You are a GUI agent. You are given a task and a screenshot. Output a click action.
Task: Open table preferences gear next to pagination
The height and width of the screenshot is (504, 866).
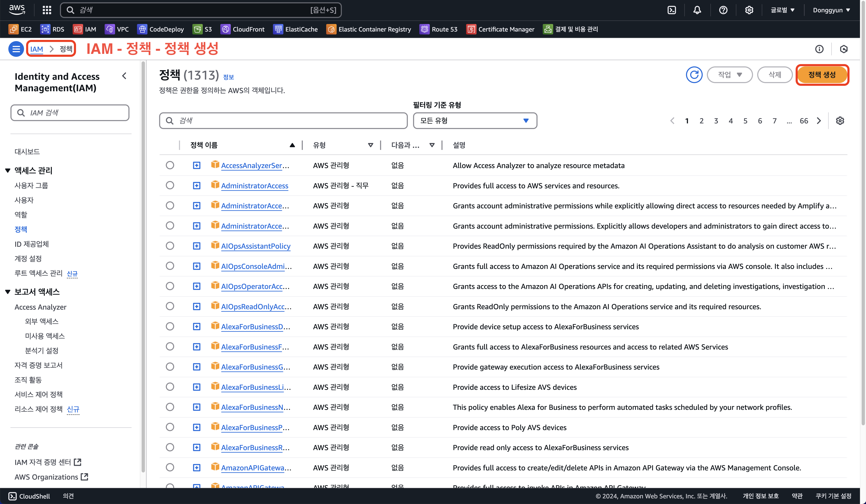click(x=840, y=121)
